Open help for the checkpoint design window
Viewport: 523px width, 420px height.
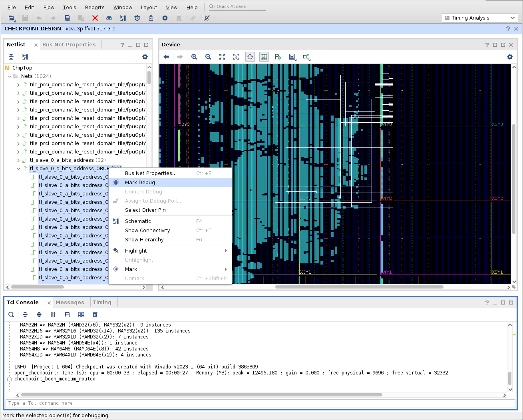[x=508, y=29]
